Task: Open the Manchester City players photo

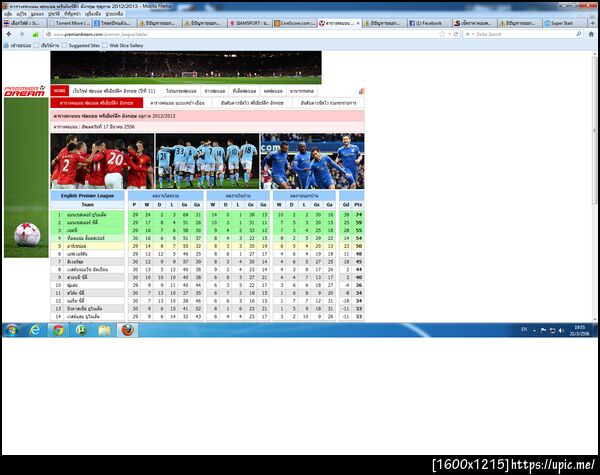Action: (207, 161)
